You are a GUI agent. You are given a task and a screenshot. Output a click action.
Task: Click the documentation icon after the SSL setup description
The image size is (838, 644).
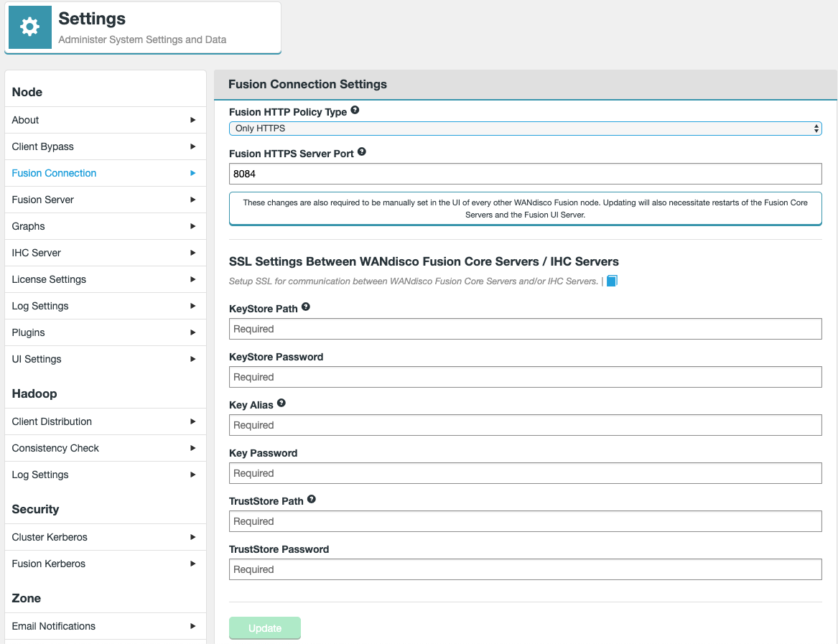tap(611, 281)
